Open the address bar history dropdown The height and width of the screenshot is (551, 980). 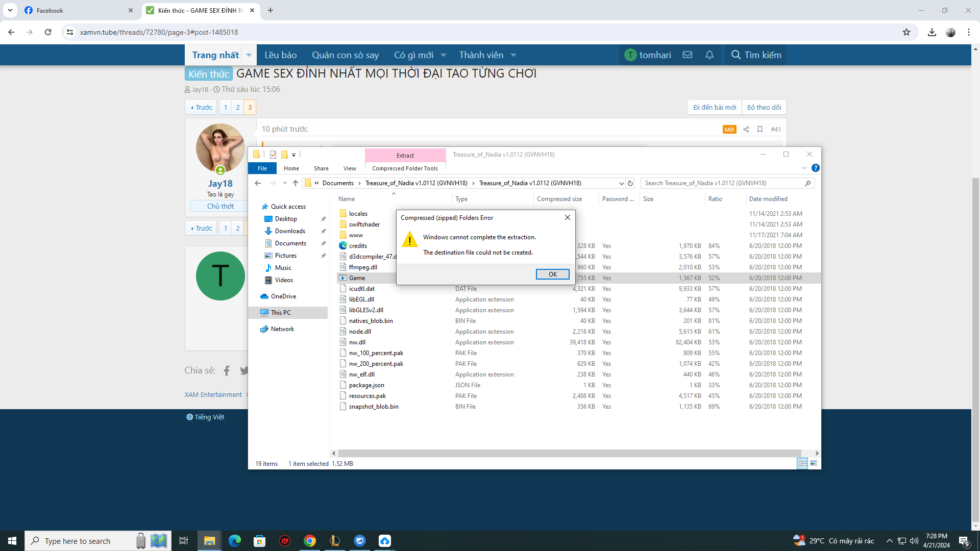(621, 183)
